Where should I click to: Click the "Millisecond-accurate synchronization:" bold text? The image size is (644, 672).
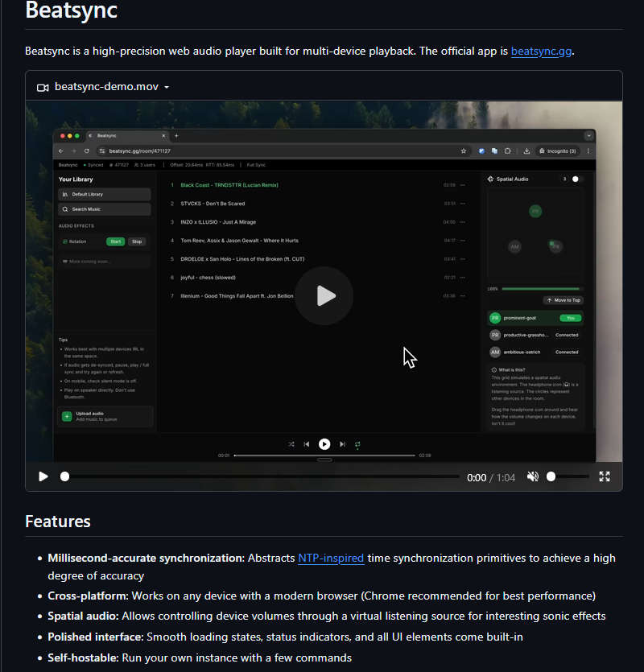[146, 558]
